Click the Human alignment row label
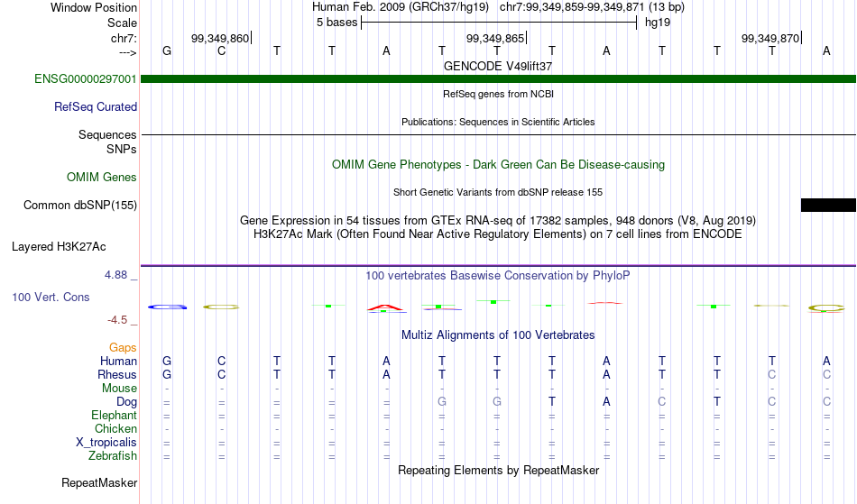Image resolution: width=857 pixels, height=504 pixels. tap(118, 362)
